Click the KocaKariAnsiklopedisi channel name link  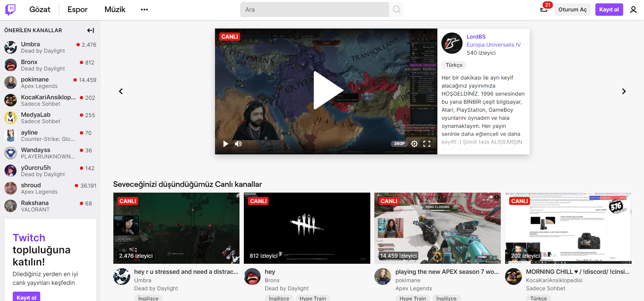(554, 280)
